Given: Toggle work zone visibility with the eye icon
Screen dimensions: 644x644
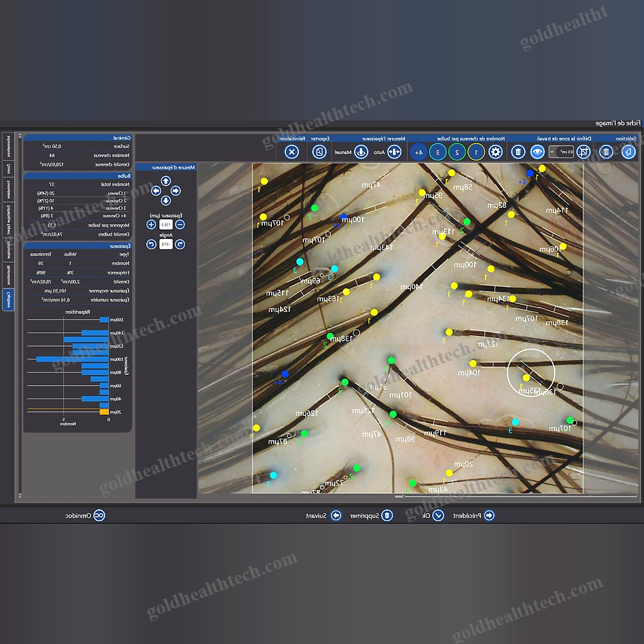Looking at the screenshot, I should tap(537, 152).
